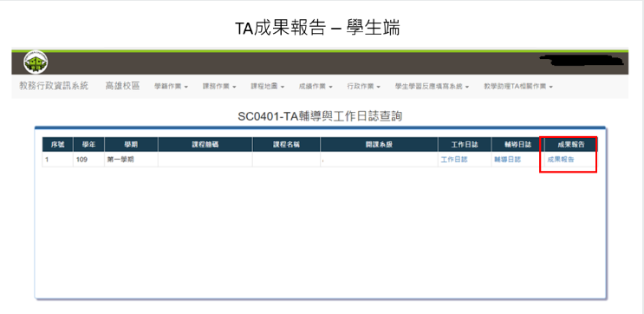
Task: Click the 學年 column header
Action: (x=89, y=144)
